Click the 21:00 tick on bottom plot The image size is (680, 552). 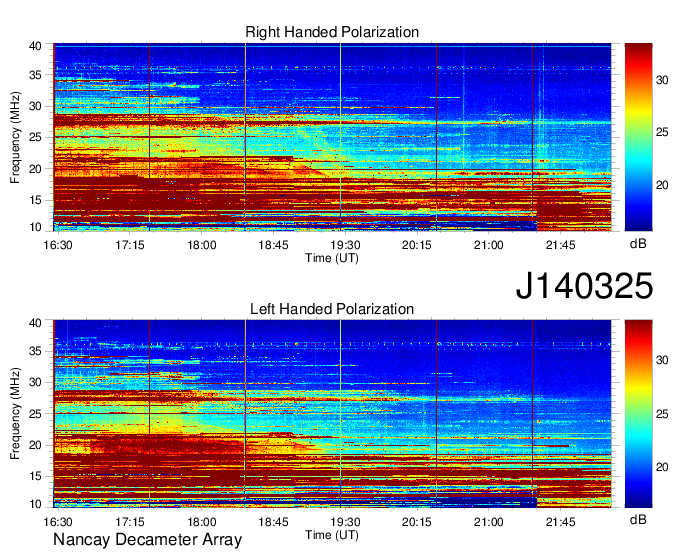click(x=489, y=522)
